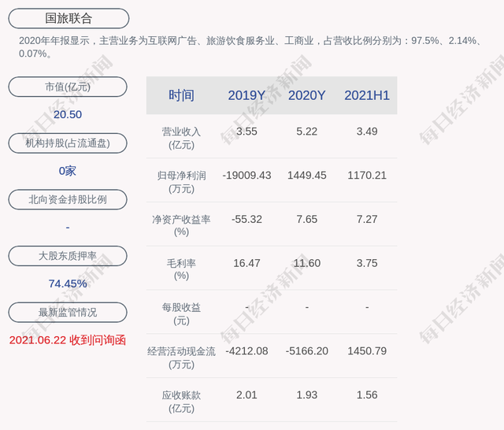Click the 归母净利润(万元) row label

click(x=181, y=182)
